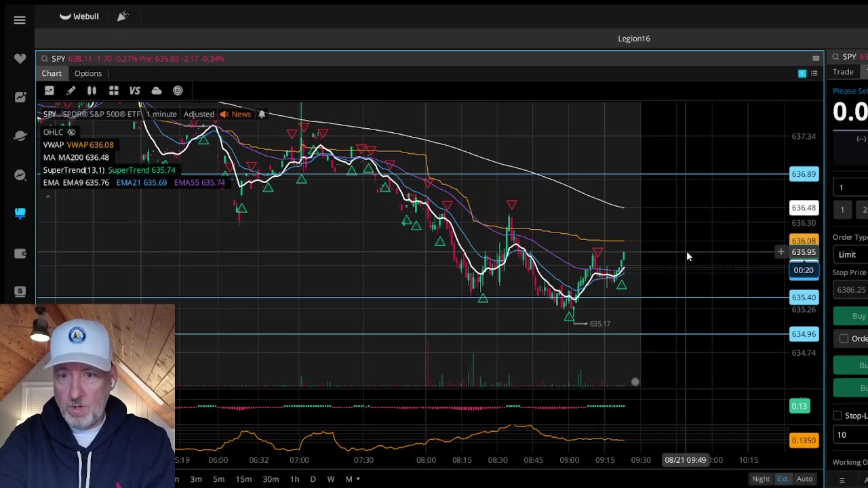Image resolution: width=868 pixels, height=488 pixels.
Task: Open the watchlist heart icon in sidebar
Action: click(x=20, y=59)
